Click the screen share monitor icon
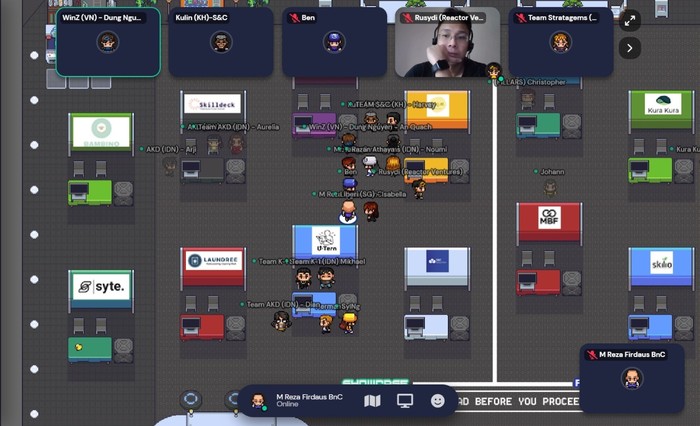 pyautogui.click(x=405, y=401)
